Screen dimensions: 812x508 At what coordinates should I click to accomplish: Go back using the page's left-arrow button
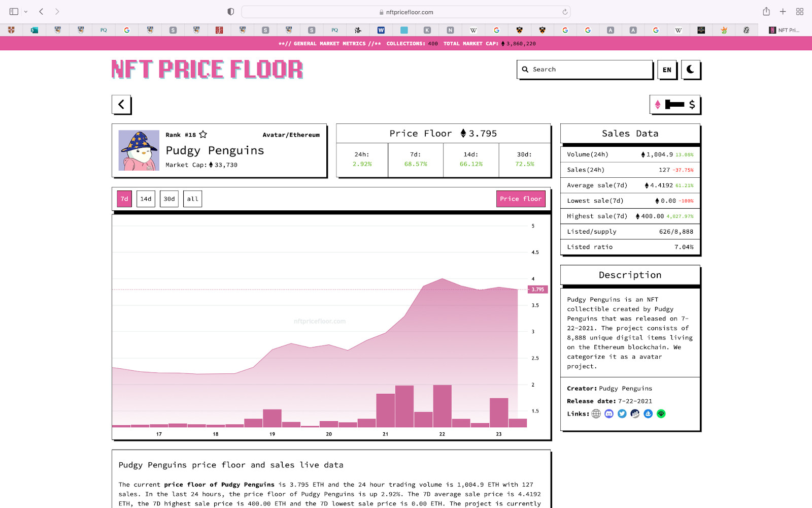click(121, 105)
